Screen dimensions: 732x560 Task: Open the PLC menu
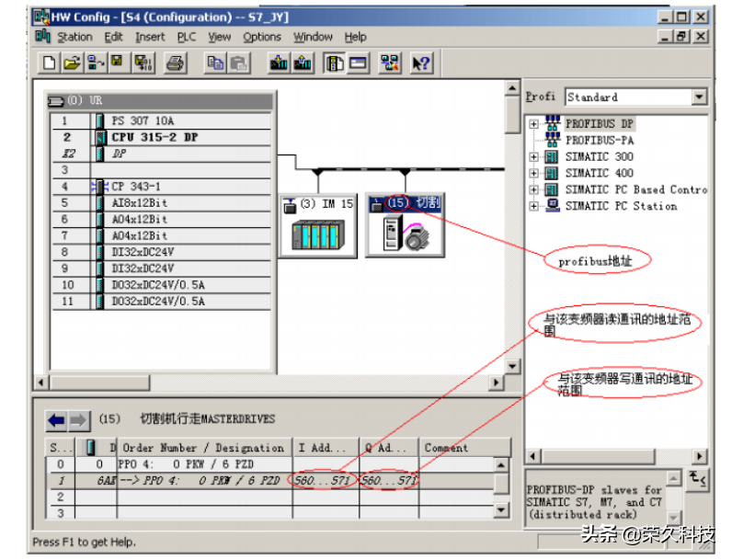[187, 37]
